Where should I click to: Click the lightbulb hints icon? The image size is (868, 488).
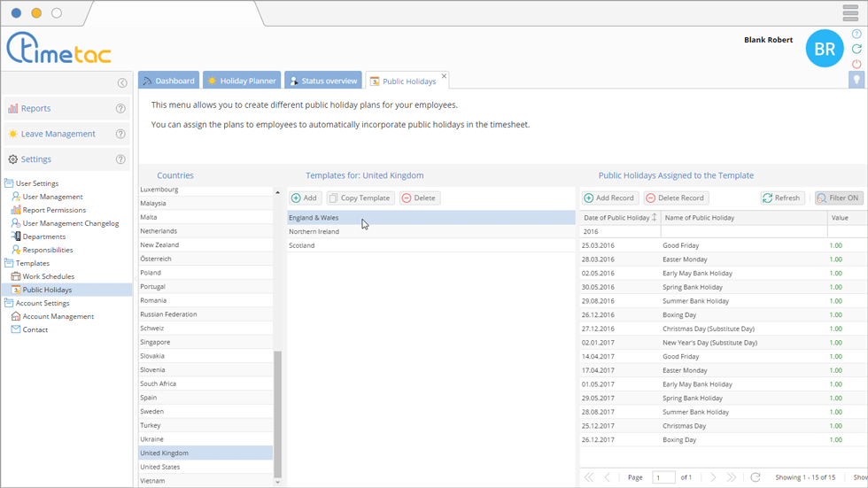point(856,80)
